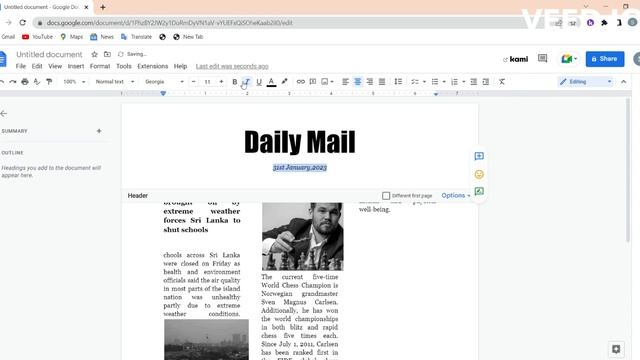This screenshot has width=640, height=360.
Task: Toggle Underline formatting
Action: tap(259, 82)
